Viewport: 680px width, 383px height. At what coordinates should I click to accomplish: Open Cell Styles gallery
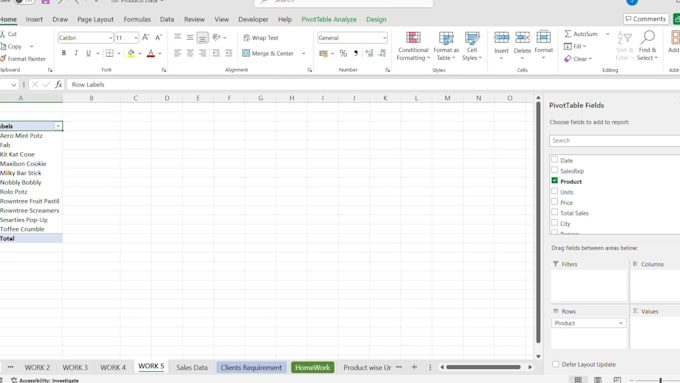[472, 46]
